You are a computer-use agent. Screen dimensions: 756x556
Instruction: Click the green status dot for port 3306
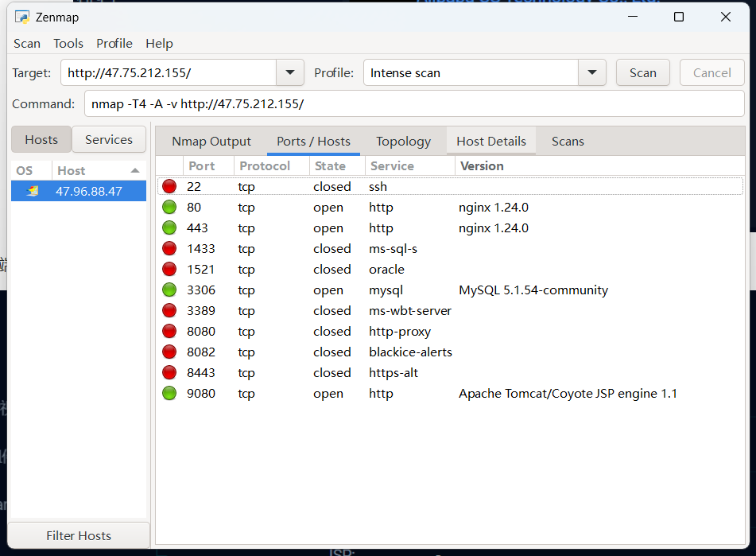point(169,290)
